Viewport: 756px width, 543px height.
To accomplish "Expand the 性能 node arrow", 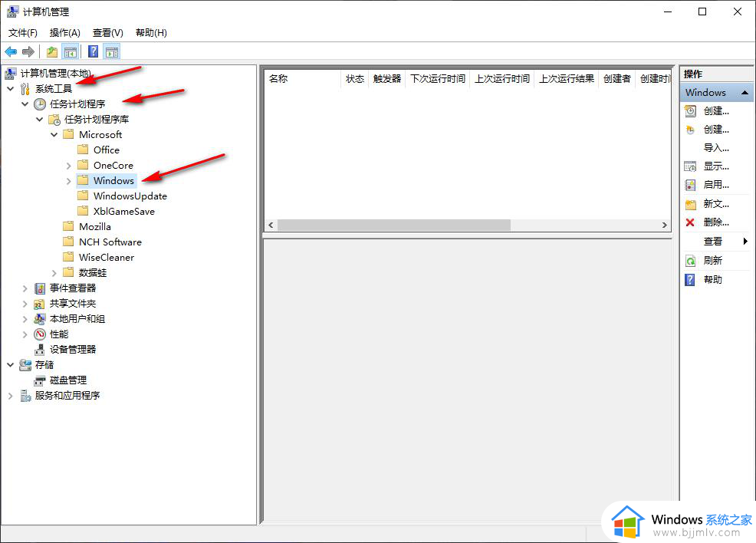I will pyautogui.click(x=25, y=334).
